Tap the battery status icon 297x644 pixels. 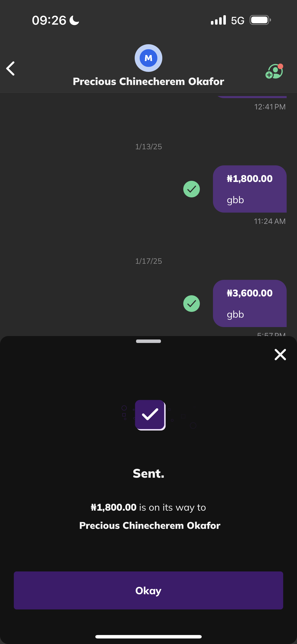[260, 20]
